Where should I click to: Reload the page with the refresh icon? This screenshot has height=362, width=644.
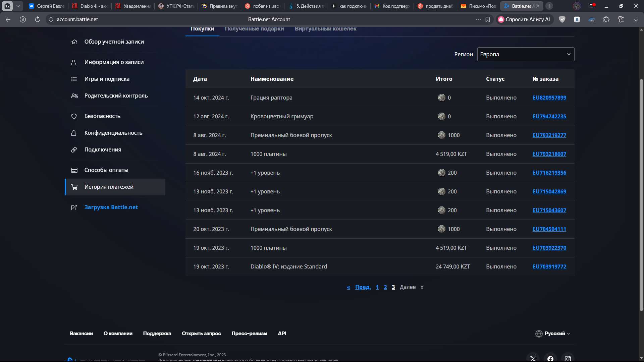(x=38, y=19)
